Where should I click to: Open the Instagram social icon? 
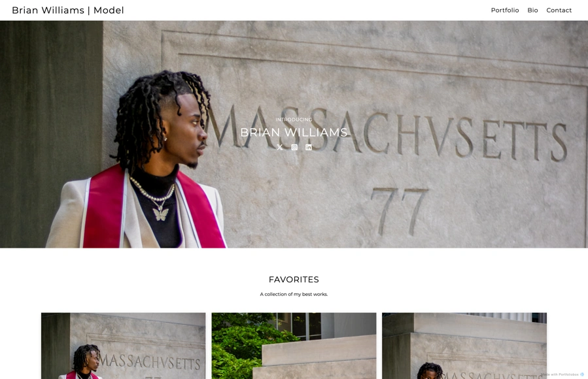(x=294, y=147)
